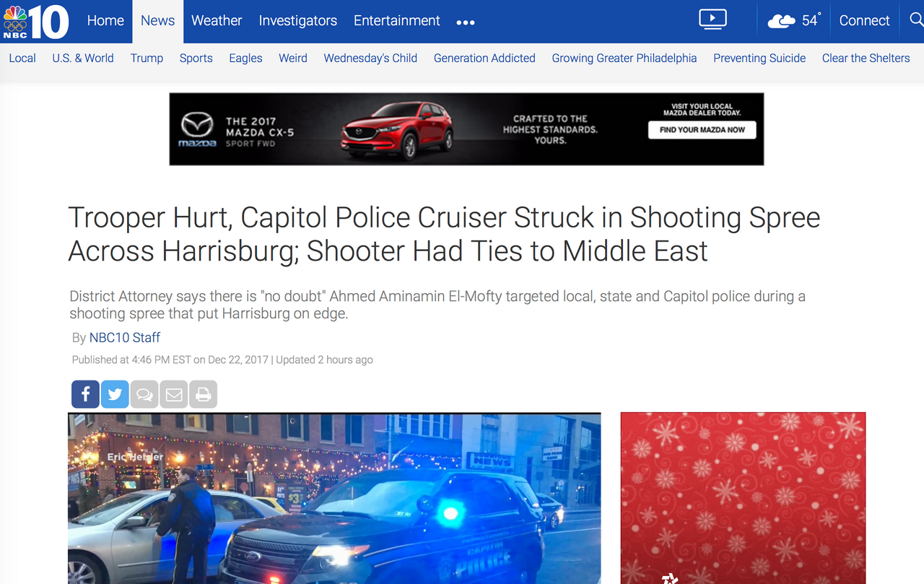Image resolution: width=924 pixels, height=584 pixels.
Task: Open live video TV icon in header
Action: tap(712, 19)
